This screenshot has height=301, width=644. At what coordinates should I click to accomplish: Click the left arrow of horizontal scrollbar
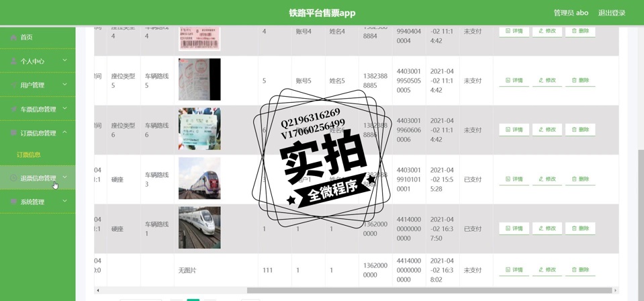98,290
